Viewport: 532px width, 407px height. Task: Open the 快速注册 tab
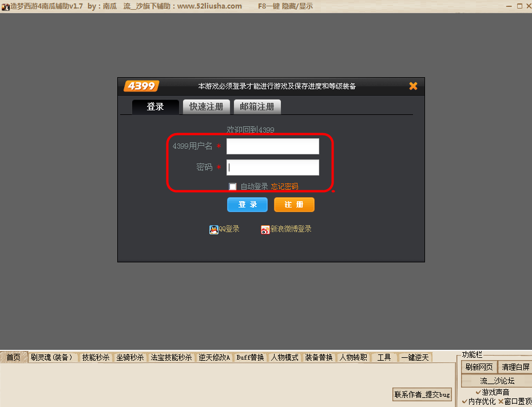[207, 107]
